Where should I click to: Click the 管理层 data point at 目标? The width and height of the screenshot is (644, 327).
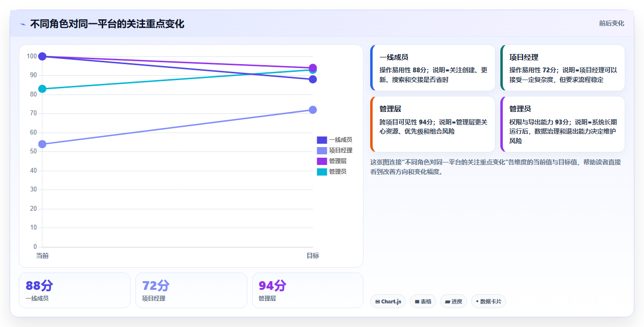(x=313, y=68)
